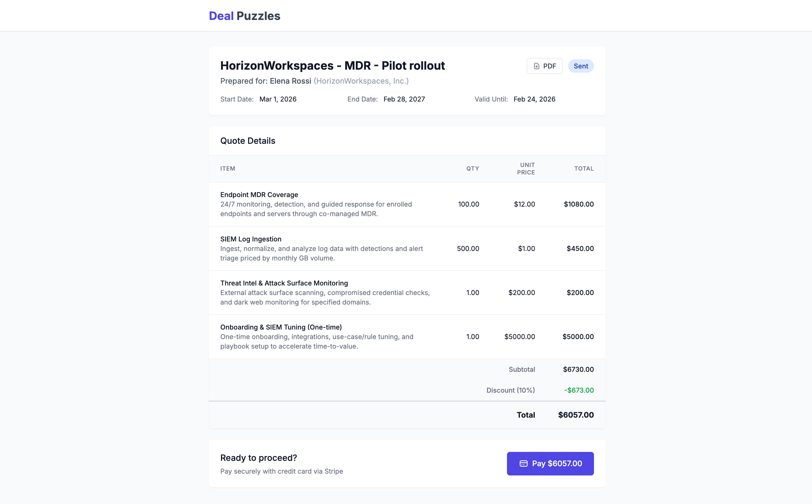This screenshot has height=504, width=812.
Task: Click the Subtotal value $6730.00
Action: click(x=578, y=369)
